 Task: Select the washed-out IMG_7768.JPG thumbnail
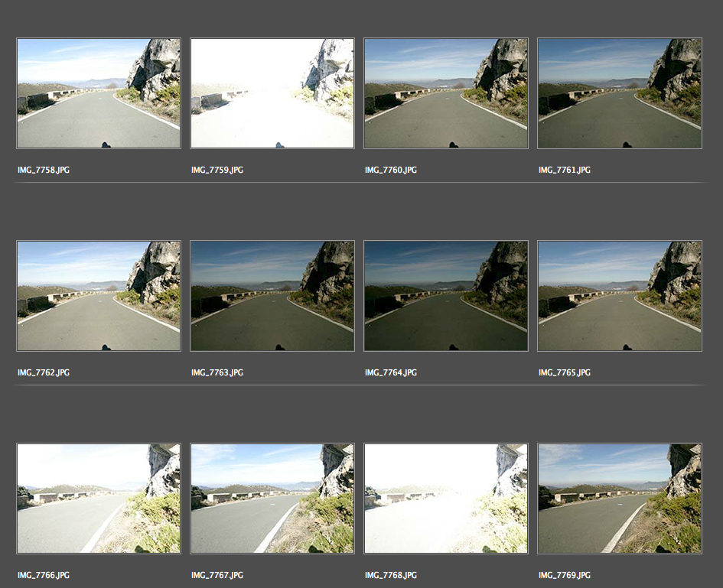(446, 499)
